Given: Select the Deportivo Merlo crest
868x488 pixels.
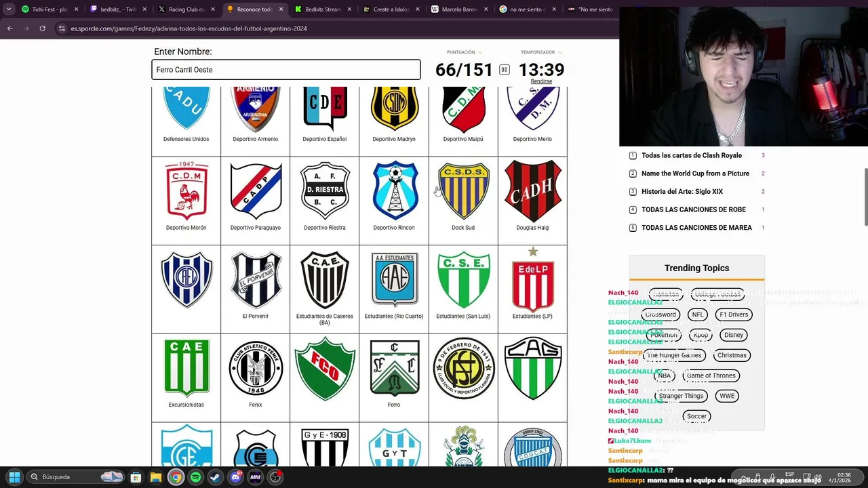Looking at the screenshot, I should tap(532, 108).
